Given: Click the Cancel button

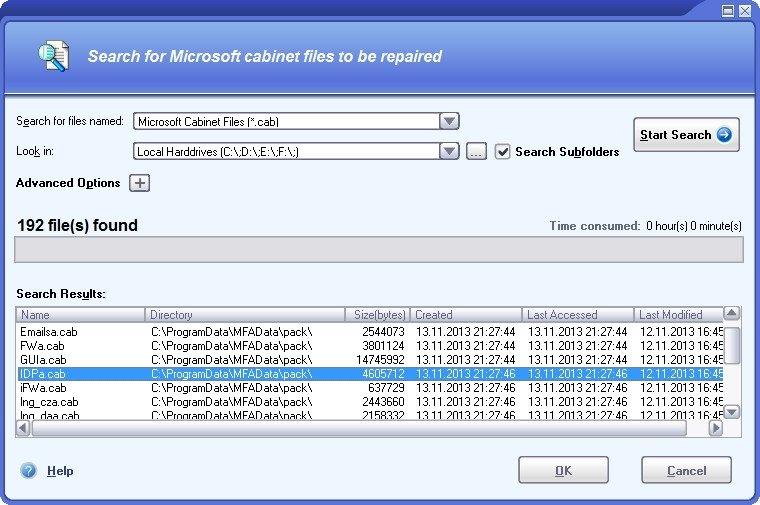Looking at the screenshot, I should 686,470.
